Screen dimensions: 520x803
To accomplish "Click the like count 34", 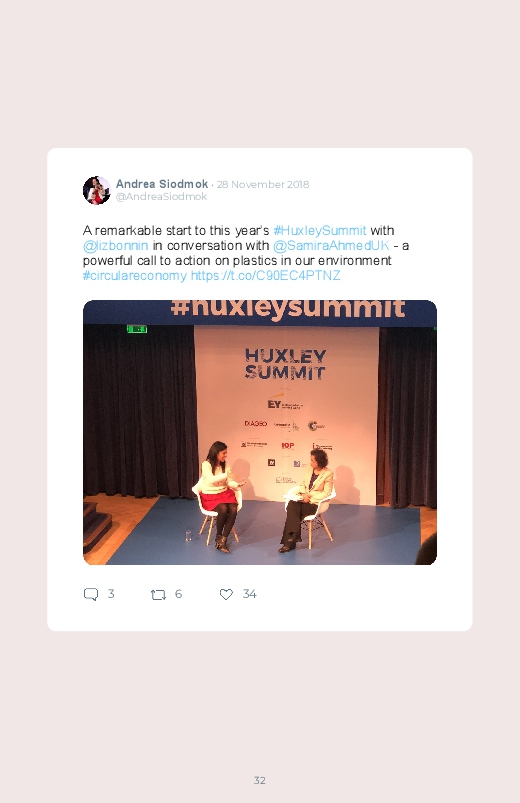I will tap(249, 594).
